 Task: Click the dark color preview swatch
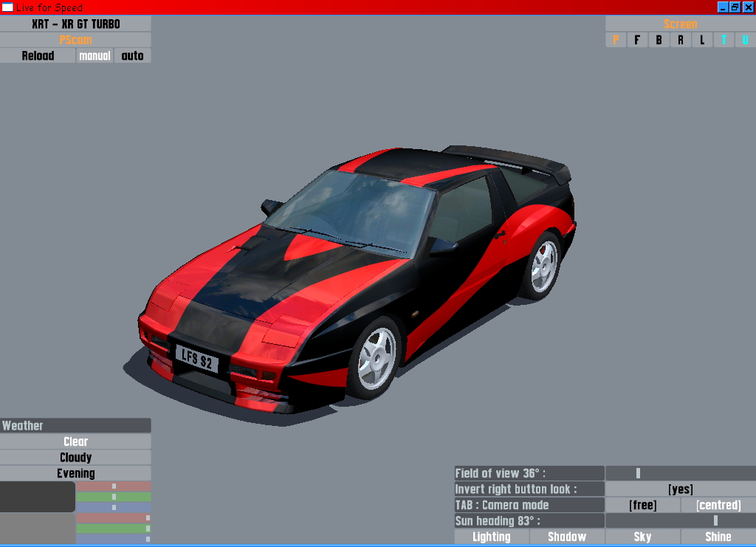pyautogui.click(x=38, y=497)
